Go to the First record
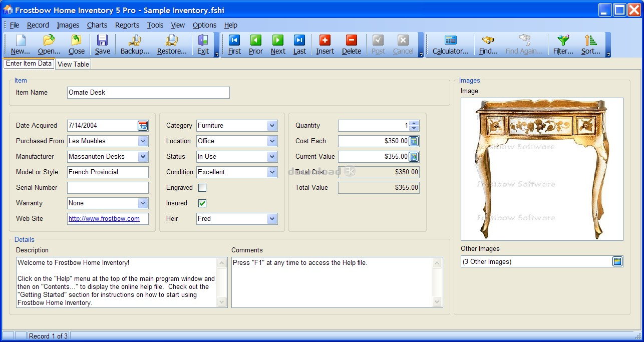644x342 pixels. tap(234, 45)
